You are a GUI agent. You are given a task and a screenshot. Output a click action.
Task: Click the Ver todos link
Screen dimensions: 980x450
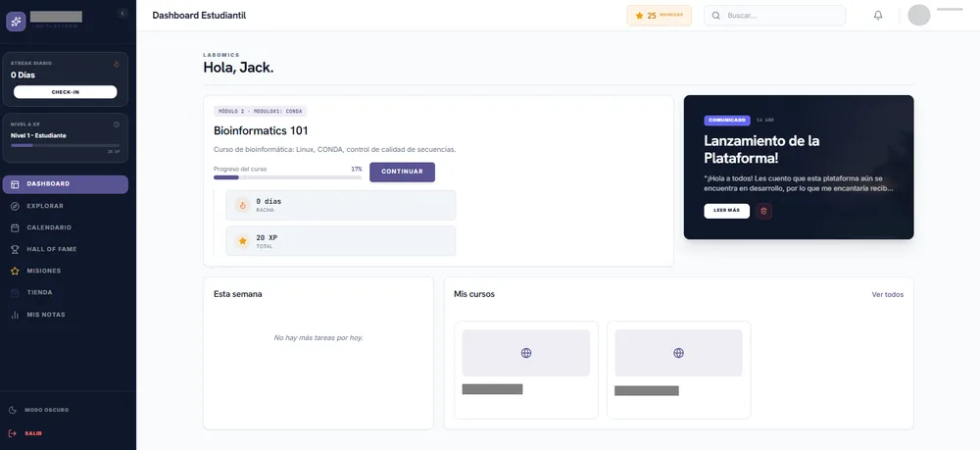pyautogui.click(x=888, y=294)
